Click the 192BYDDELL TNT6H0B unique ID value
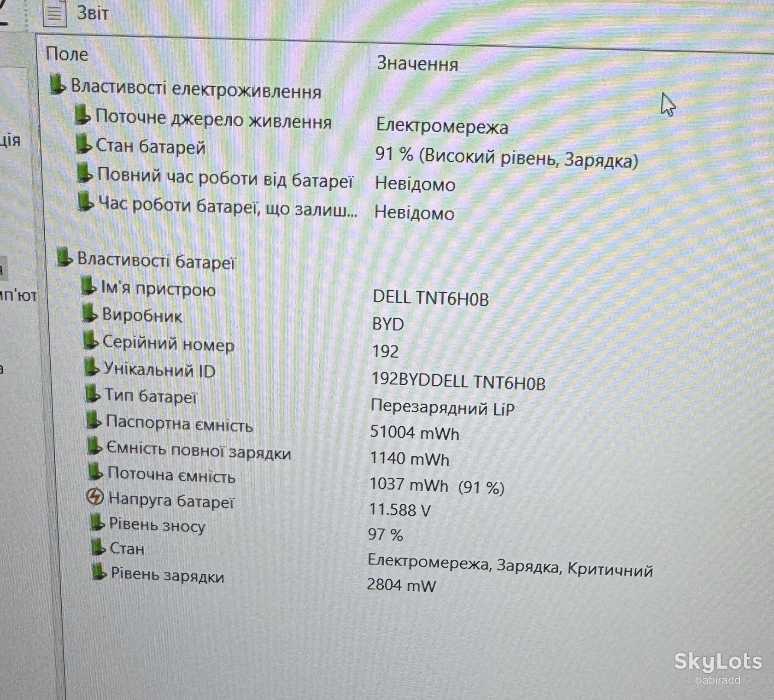 click(458, 381)
